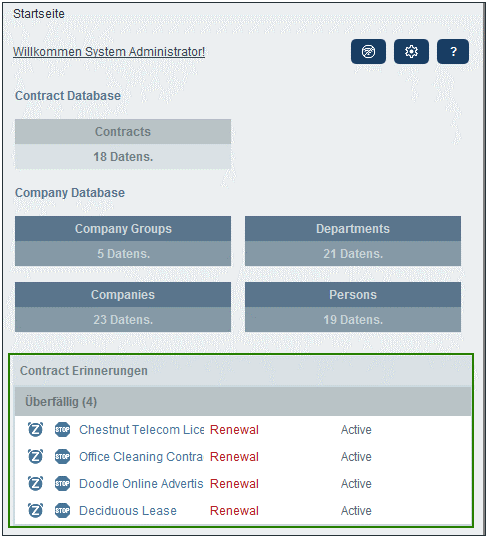Viewport: 488px width, 538px height.
Task: Stop the Office Cleaning Contract reminder
Action: (62, 456)
